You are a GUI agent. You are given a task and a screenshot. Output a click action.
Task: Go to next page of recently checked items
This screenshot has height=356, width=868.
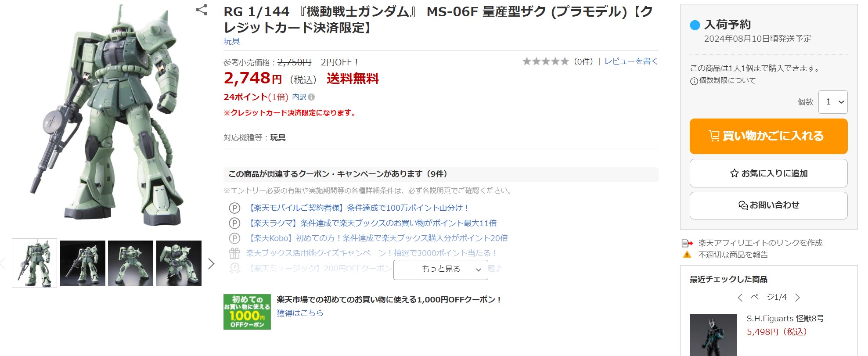point(798,298)
